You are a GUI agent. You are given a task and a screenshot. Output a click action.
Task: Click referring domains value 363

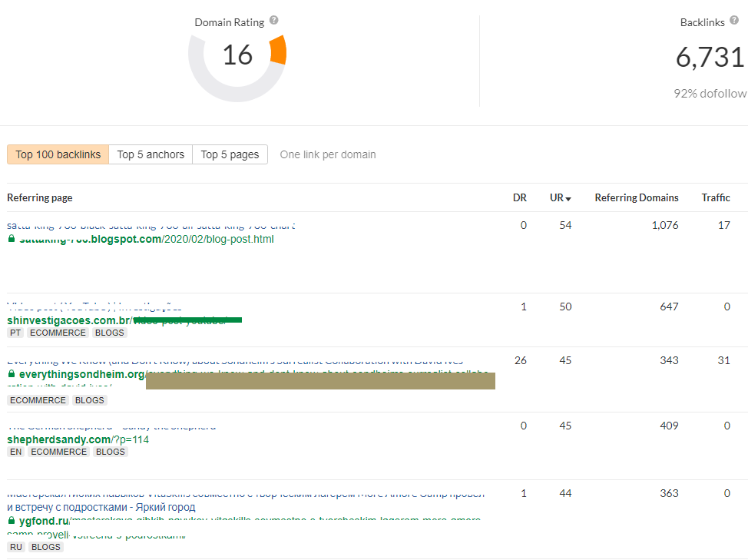pyautogui.click(x=670, y=494)
